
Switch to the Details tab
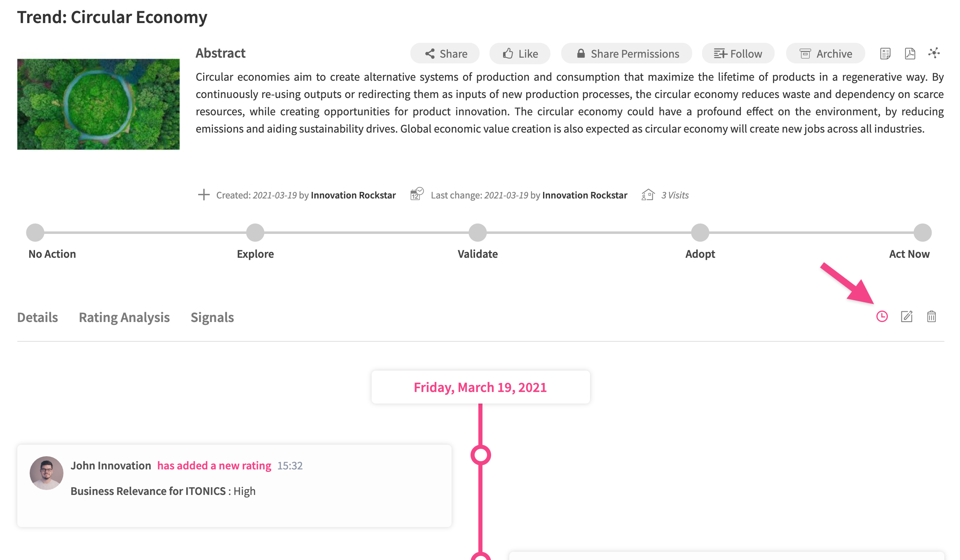click(x=37, y=317)
